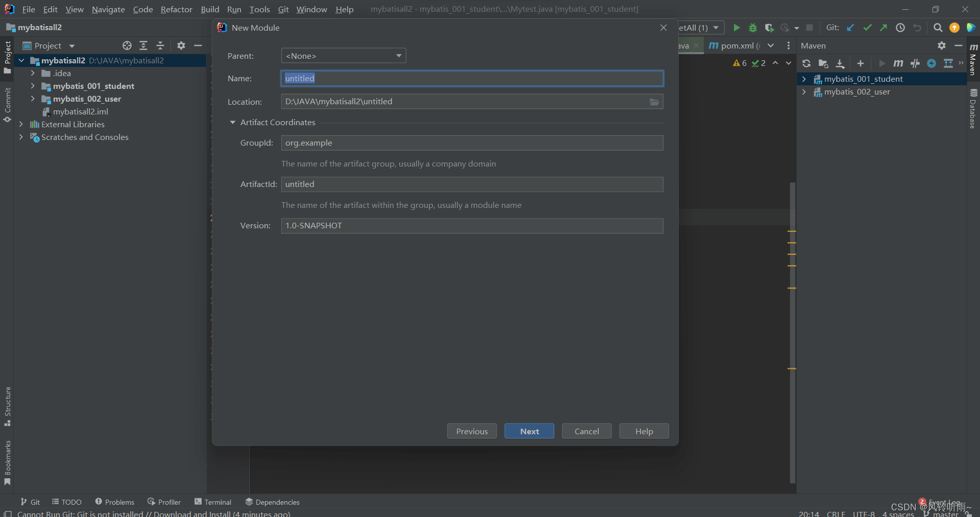Open the Navigate menu
The image size is (980, 517).
pos(108,9)
